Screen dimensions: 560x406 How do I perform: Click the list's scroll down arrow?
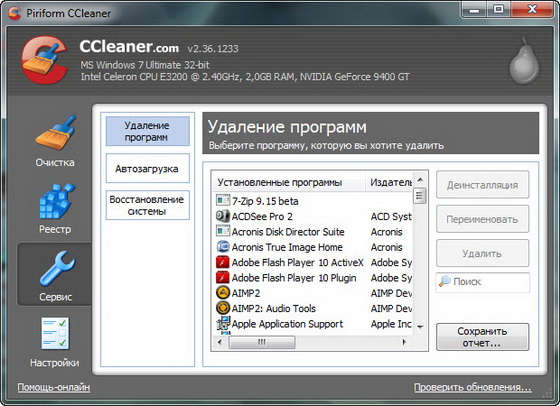click(420, 326)
